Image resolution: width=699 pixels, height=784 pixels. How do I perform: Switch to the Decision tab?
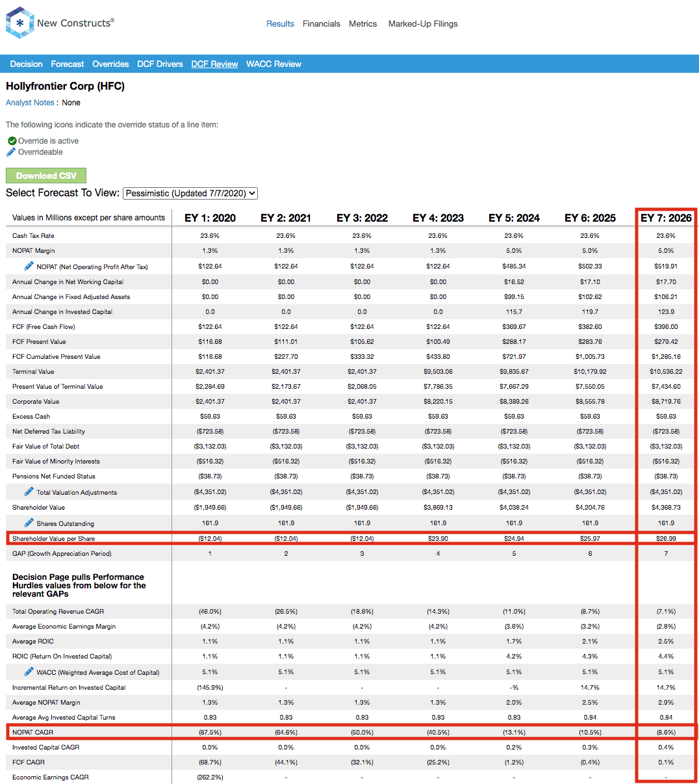26,64
